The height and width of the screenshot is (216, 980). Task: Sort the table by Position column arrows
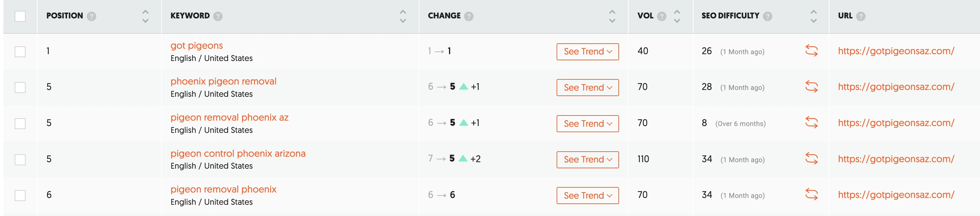[x=145, y=16]
